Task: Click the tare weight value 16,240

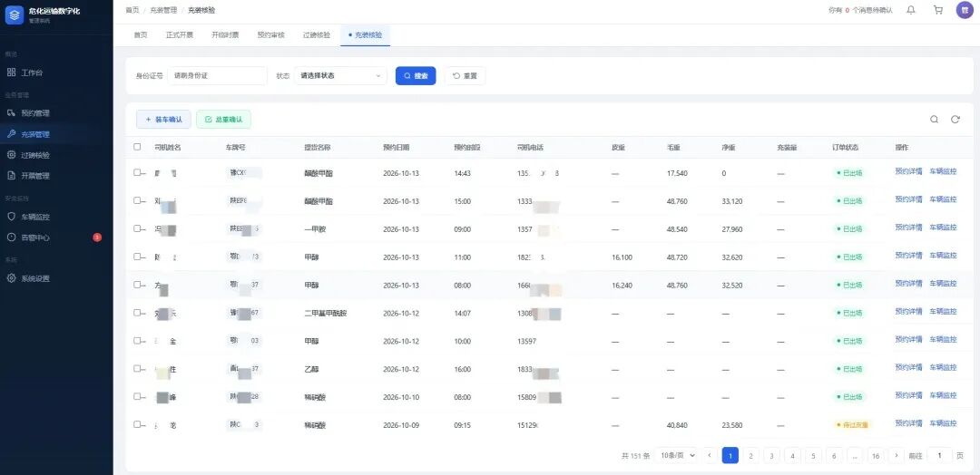Action: coord(622,285)
